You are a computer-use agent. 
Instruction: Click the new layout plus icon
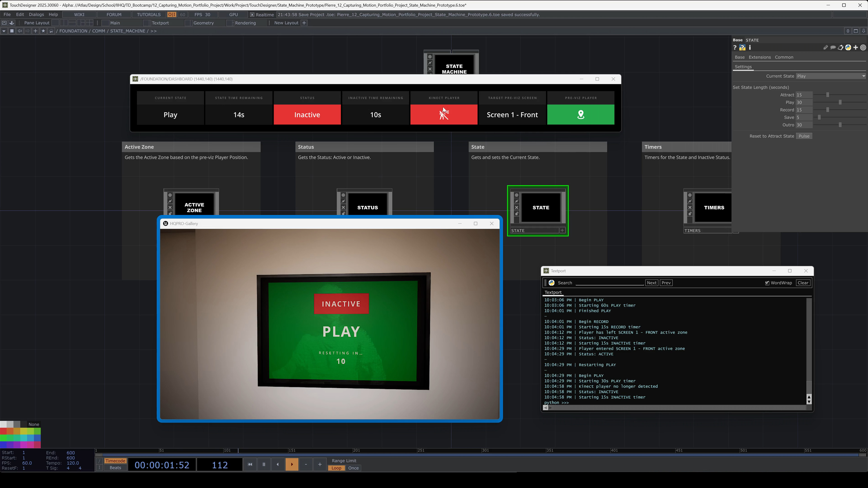(x=304, y=23)
